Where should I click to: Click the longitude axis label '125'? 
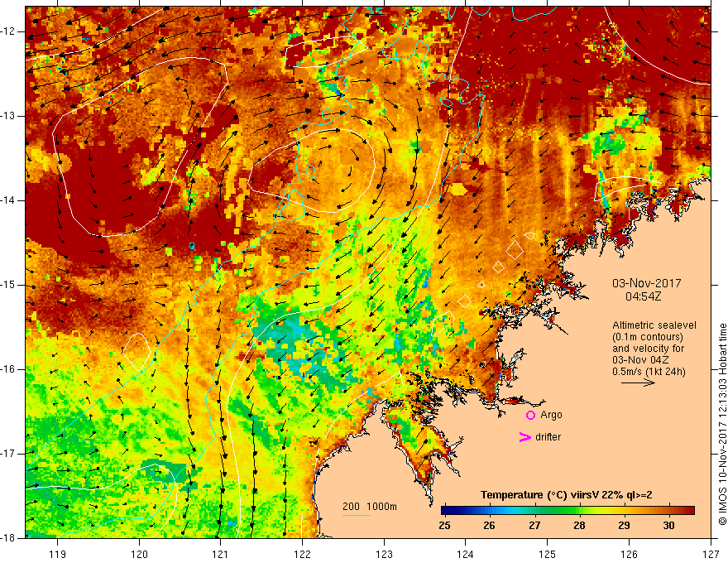pyautogui.click(x=548, y=555)
